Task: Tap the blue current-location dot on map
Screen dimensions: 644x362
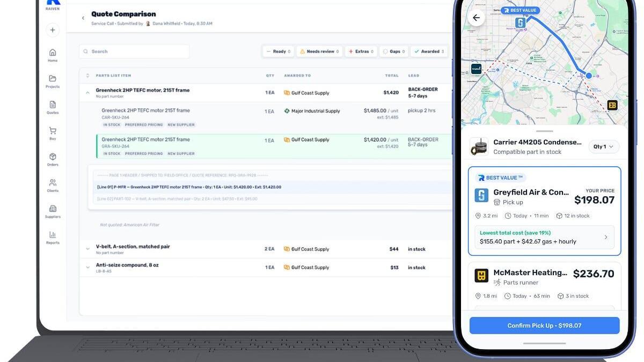Action: click(x=589, y=76)
